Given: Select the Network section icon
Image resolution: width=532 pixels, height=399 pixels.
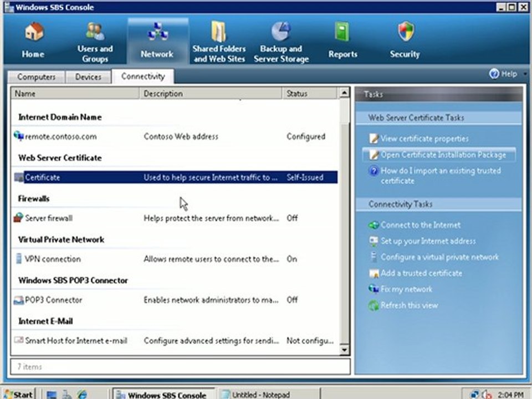Looking at the screenshot, I should pyautogui.click(x=157, y=32).
